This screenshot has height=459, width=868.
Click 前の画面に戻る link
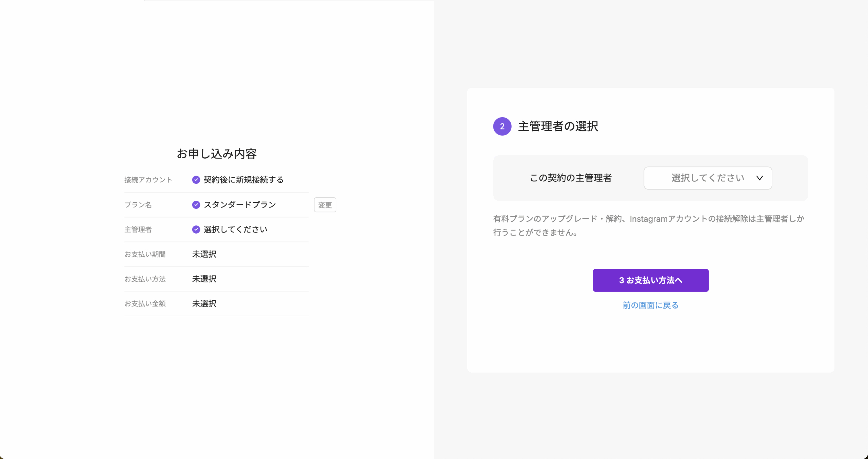coord(650,305)
